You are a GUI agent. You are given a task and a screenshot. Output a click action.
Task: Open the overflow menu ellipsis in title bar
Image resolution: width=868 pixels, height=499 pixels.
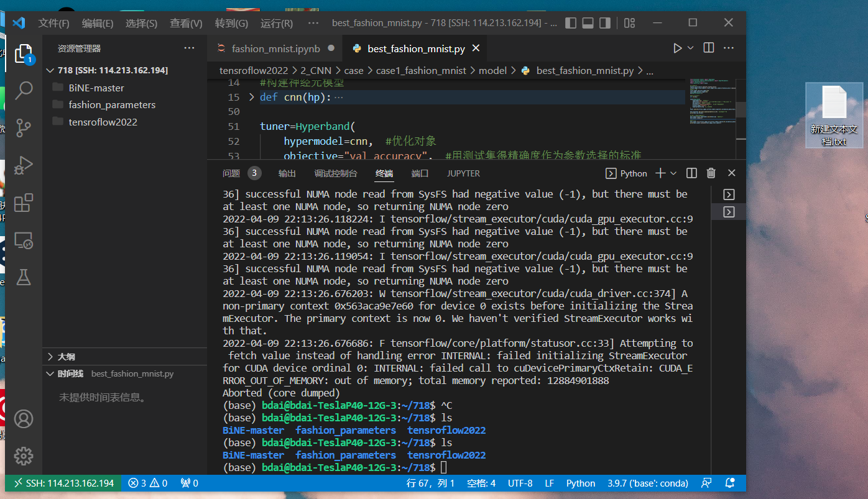(313, 23)
